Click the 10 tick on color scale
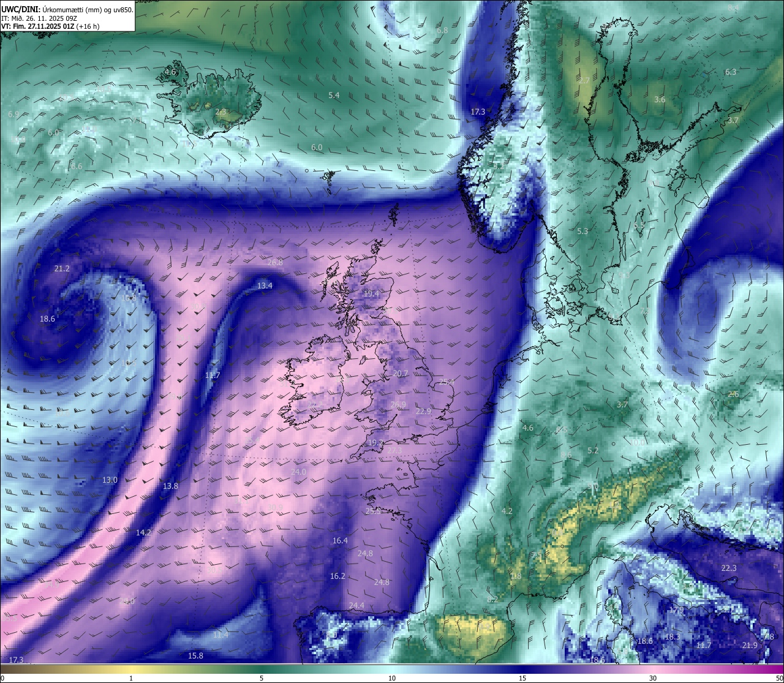 (x=392, y=678)
